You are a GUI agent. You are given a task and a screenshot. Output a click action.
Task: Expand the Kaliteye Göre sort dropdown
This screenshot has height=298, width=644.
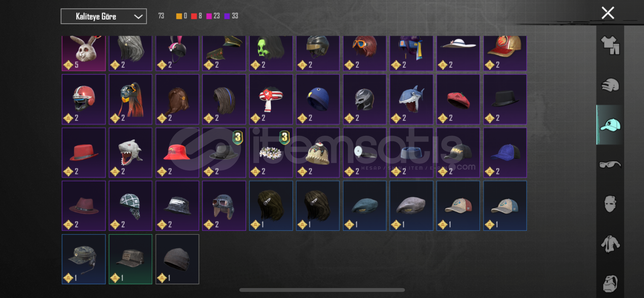point(104,16)
